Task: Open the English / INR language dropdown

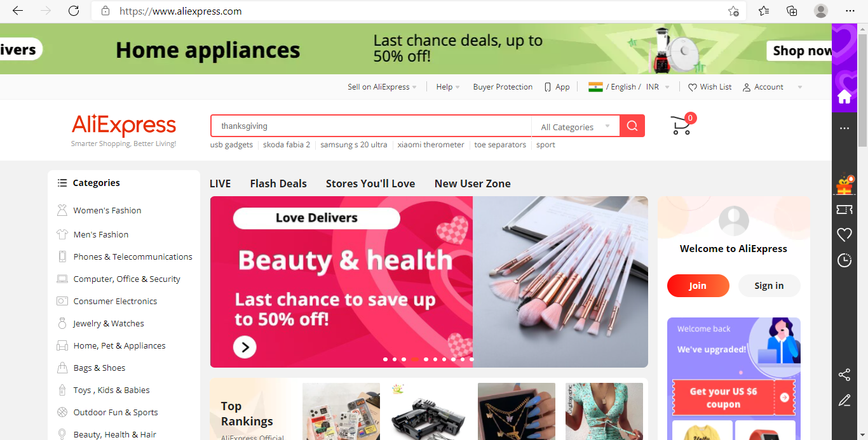Action: tap(629, 87)
